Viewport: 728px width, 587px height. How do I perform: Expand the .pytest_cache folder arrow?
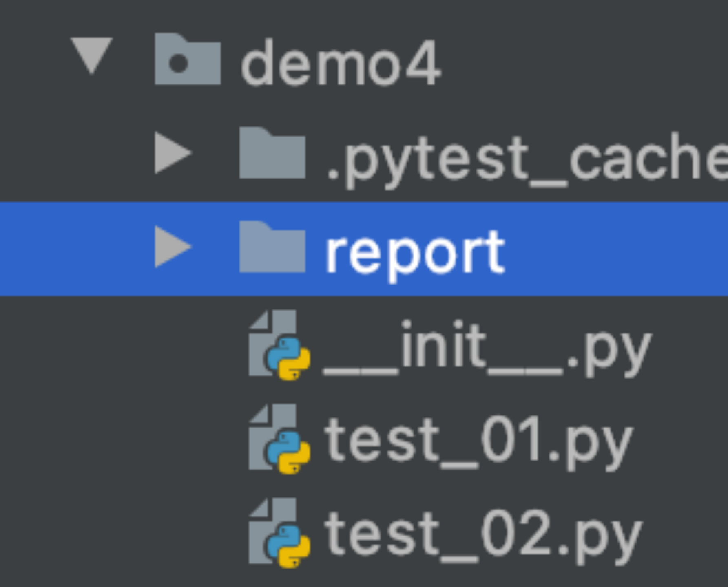point(173,153)
